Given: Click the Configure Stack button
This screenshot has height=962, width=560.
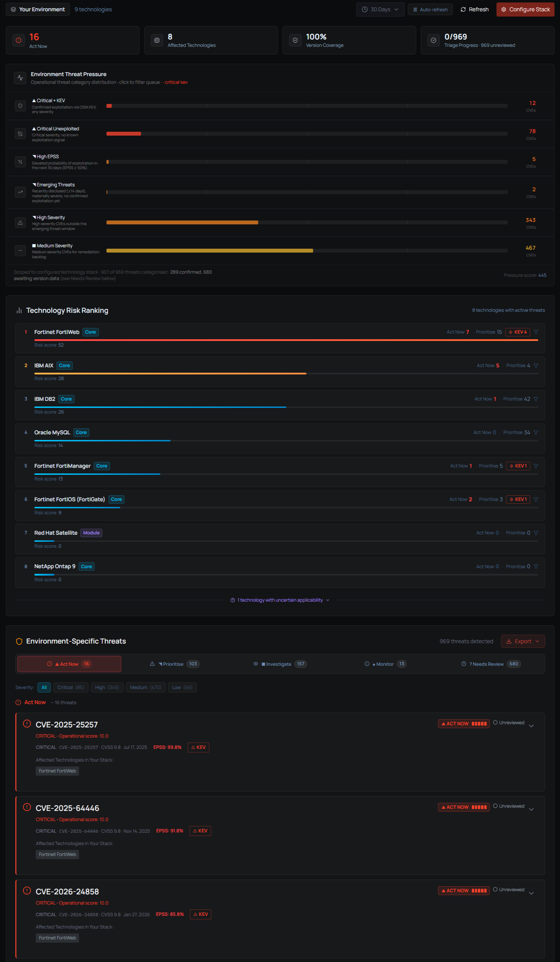Looking at the screenshot, I should coord(525,10).
